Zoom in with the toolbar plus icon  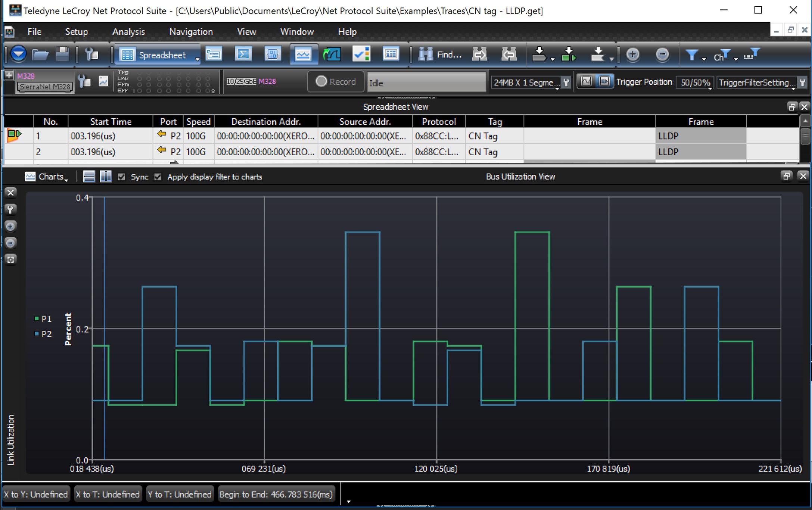click(632, 55)
